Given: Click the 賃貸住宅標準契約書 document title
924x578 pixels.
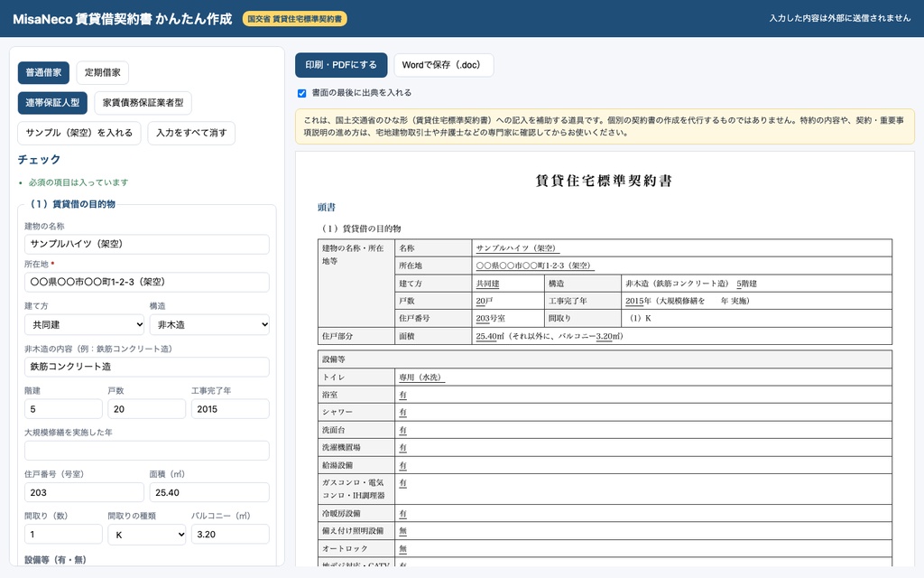Looking at the screenshot, I should pos(604,181).
